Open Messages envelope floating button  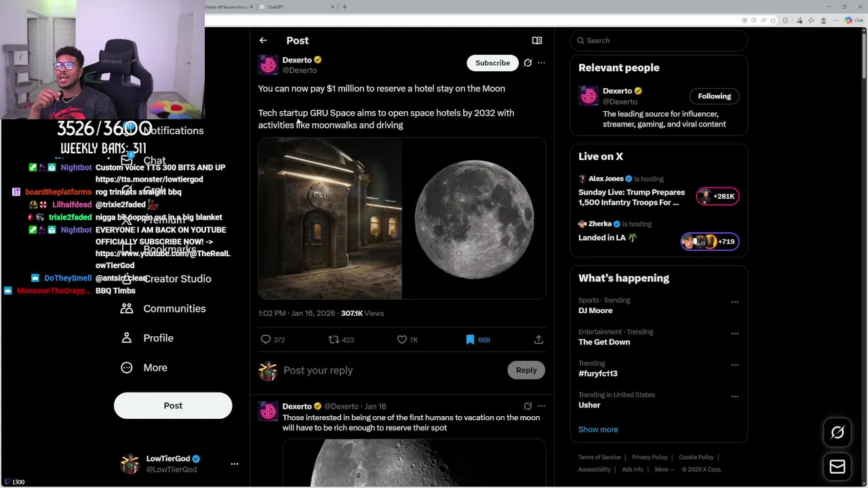pos(837,466)
